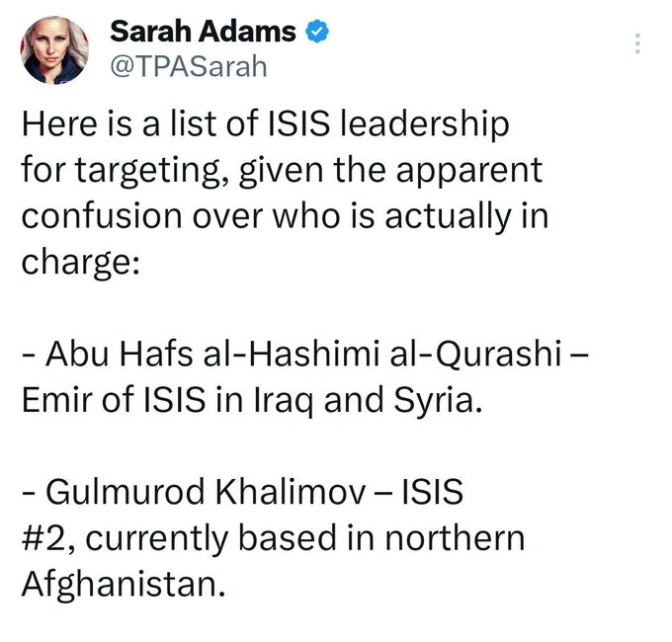Click the word "Afghanistan." ending the tweet
Image resolution: width=672 pixels, height=642 pixels.
pyautogui.click(x=120, y=583)
